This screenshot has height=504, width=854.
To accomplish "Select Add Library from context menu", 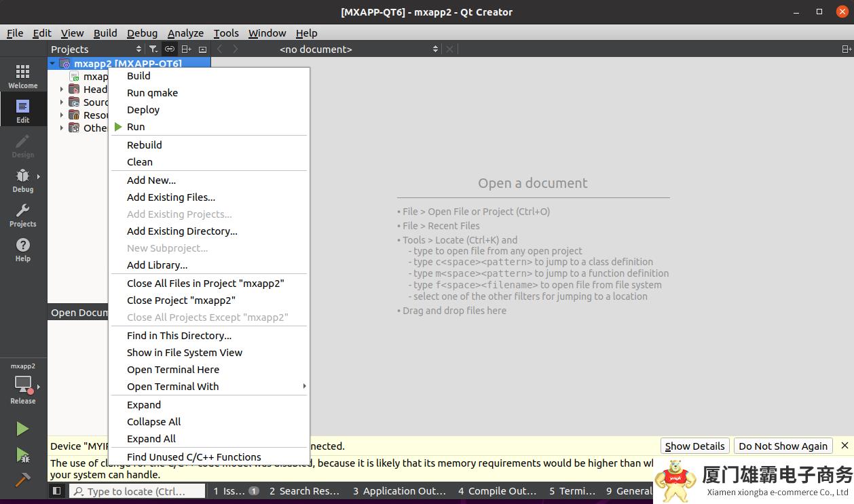I will [x=157, y=265].
